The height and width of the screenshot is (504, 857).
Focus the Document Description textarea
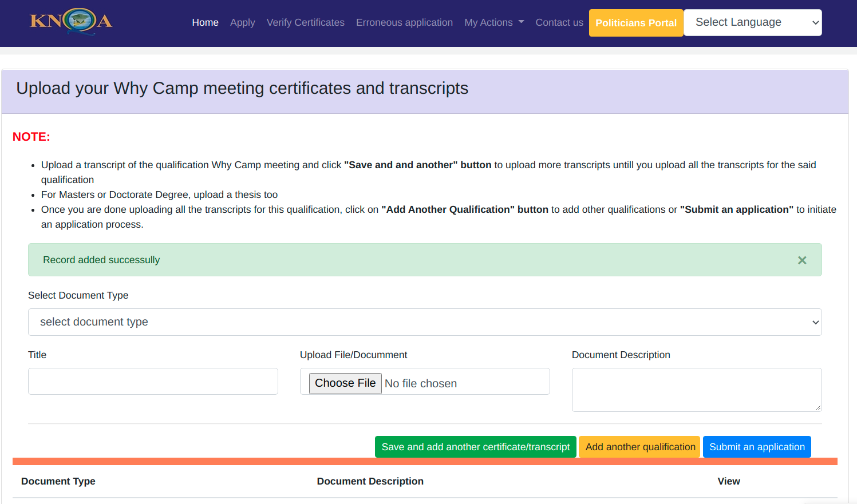click(x=697, y=390)
